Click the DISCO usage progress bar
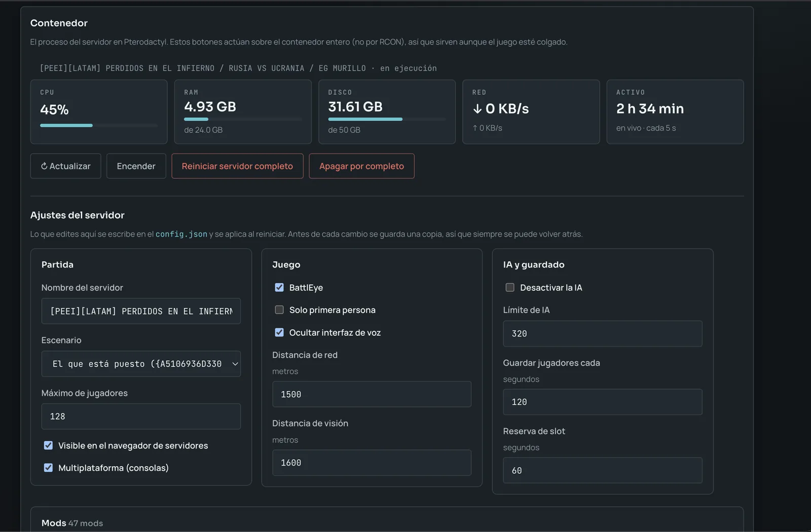Viewport: 811px width, 532px height. pyautogui.click(x=387, y=119)
